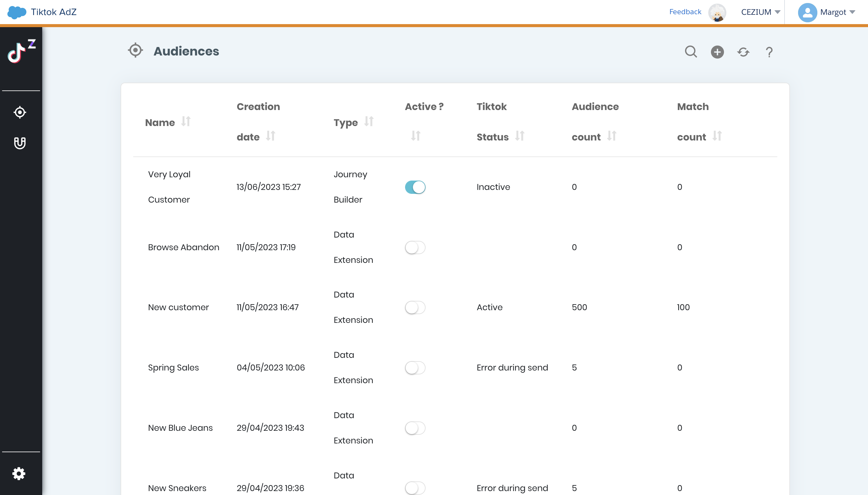The height and width of the screenshot is (495, 868).
Task: Enable the New Blue Jeans audience toggle
Action: coord(416,427)
